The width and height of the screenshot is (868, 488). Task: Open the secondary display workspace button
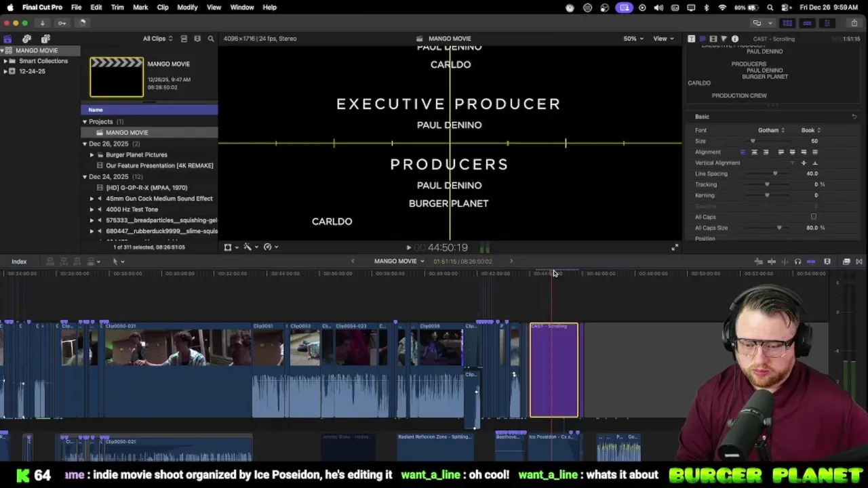click(757, 23)
